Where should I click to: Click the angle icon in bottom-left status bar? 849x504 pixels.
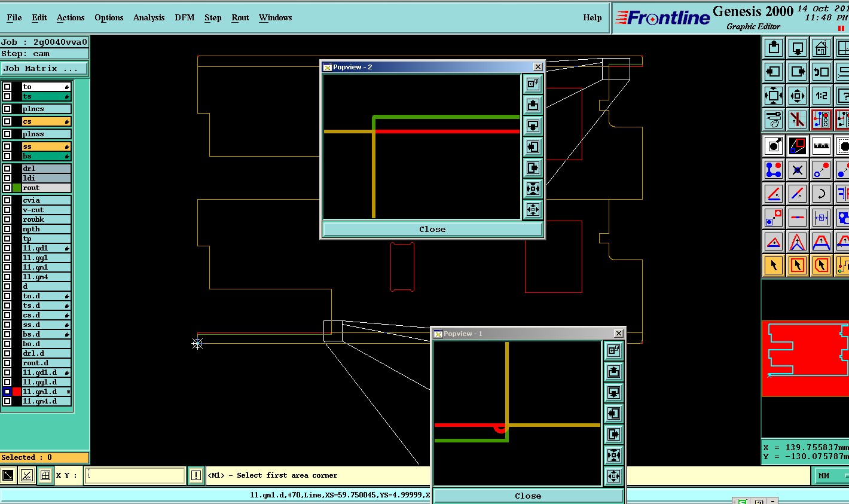point(26,475)
